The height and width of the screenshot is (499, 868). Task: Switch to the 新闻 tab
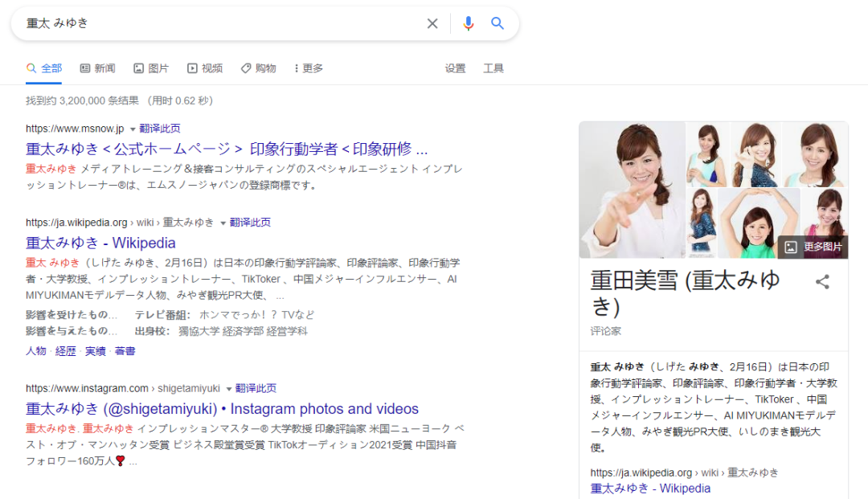(97, 68)
